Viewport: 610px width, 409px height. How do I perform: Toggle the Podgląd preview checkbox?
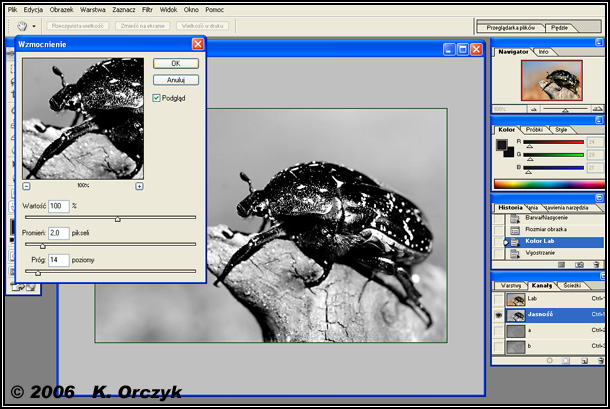coord(157,98)
